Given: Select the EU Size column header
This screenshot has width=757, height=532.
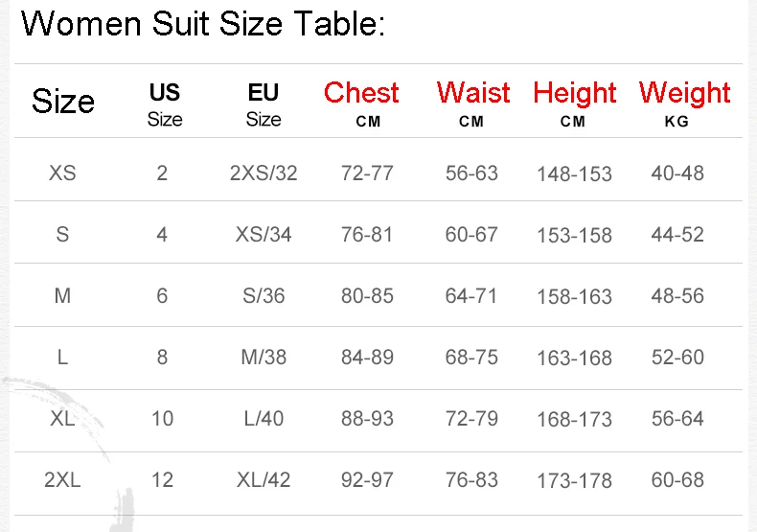Looking at the screenshot, I should point(264,104).
